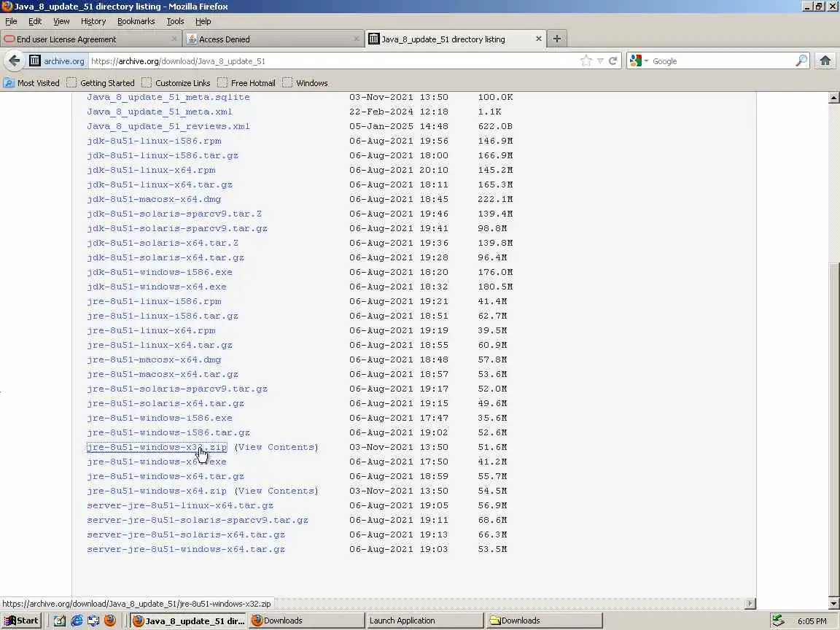Download jre-8u51-windows-x64.zip
Screen dimensions: 840x630
coord(157,491)
